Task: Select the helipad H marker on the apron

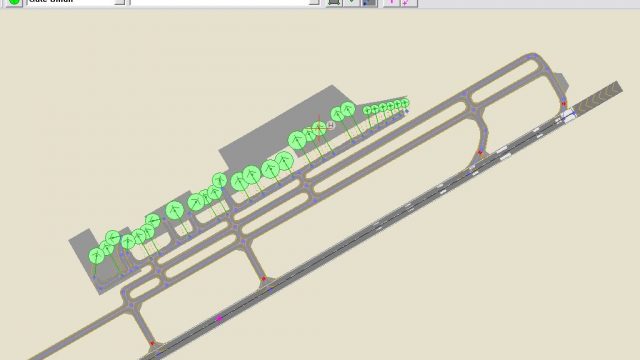Action: 331,125
